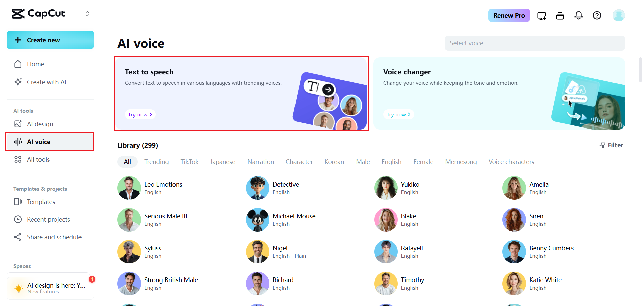
Task: Click the desktop app download icon
Action: 541,15
